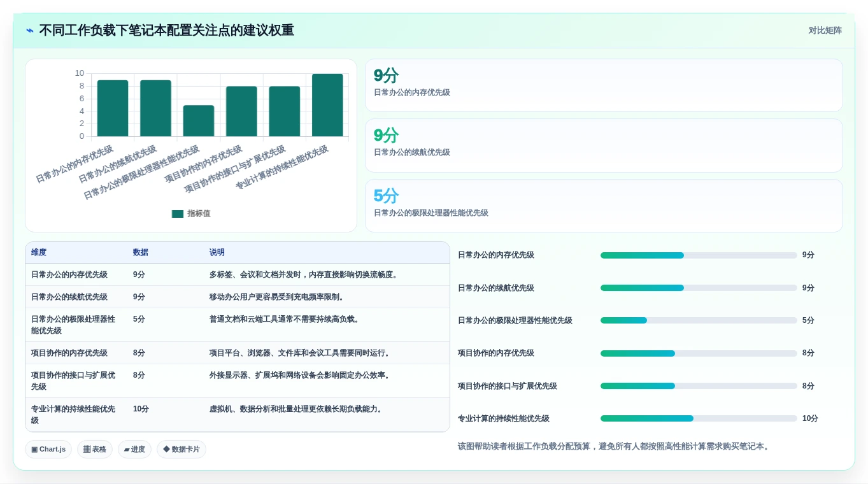Screen dimensions: 868x484
Task: Click the progress bar for 项目协作的接口与扩展优先级
Action: (699, 386)
